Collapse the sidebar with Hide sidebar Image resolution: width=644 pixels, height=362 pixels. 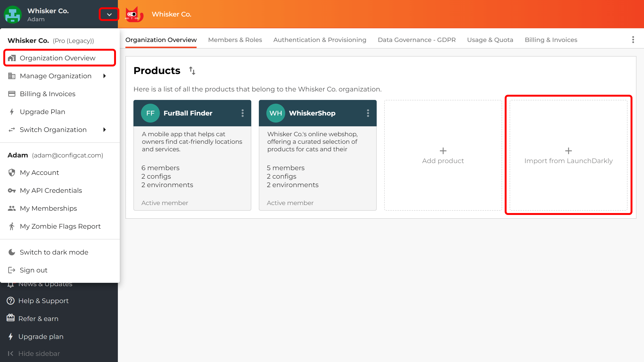coord(39,354)
